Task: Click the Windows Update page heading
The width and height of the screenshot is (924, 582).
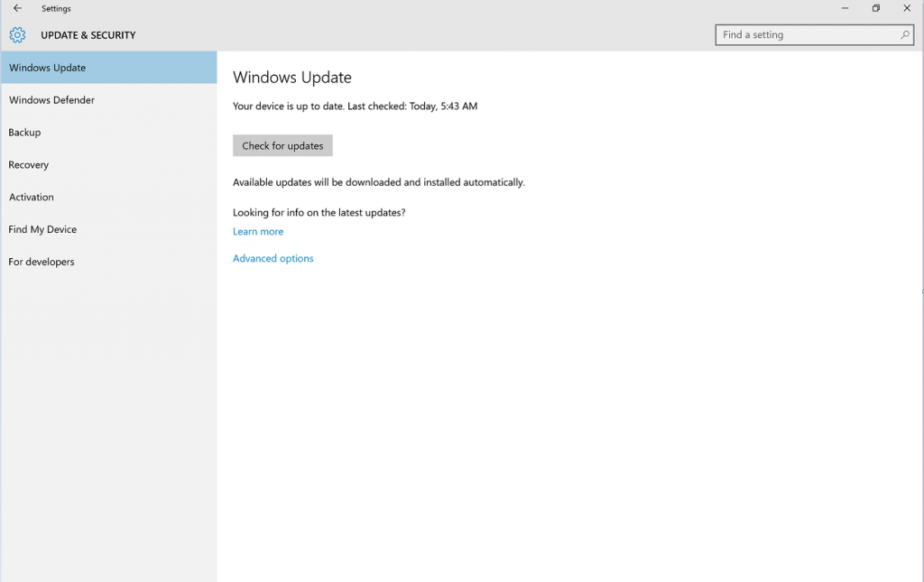Action: 292,78
